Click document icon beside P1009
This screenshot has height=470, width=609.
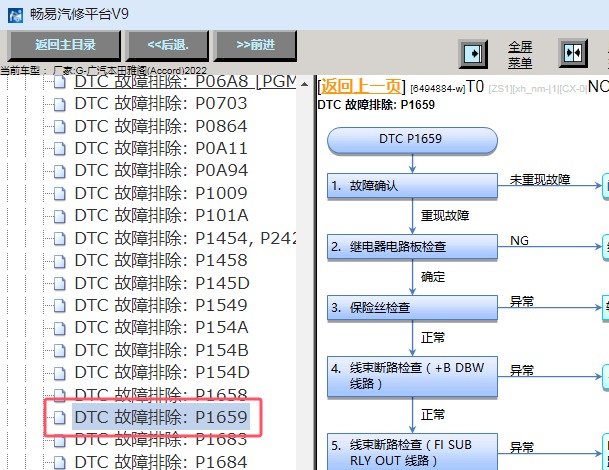click(x=59, y=194)
